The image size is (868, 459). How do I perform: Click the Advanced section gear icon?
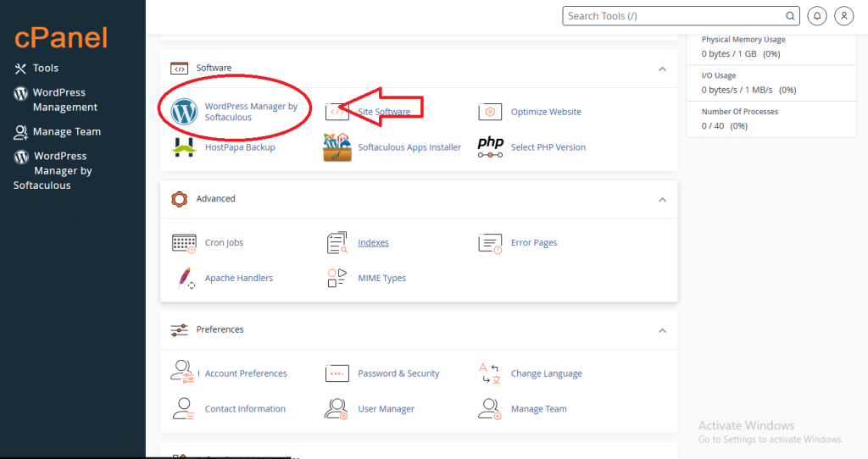180,199
